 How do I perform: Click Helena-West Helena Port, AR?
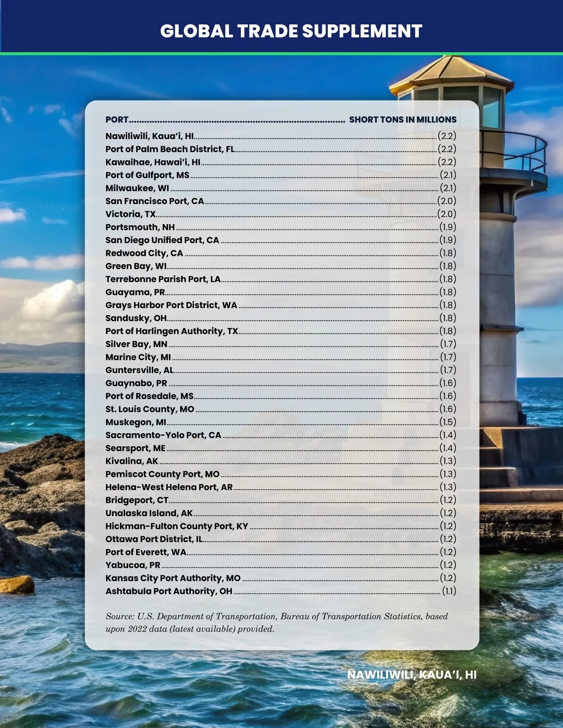(169, 487)
